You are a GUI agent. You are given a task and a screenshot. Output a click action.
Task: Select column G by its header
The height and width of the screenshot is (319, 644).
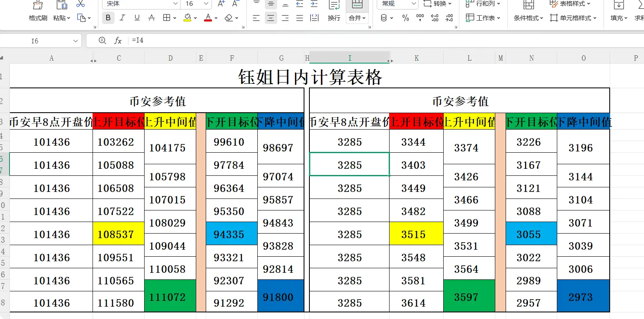pos(281,58)
